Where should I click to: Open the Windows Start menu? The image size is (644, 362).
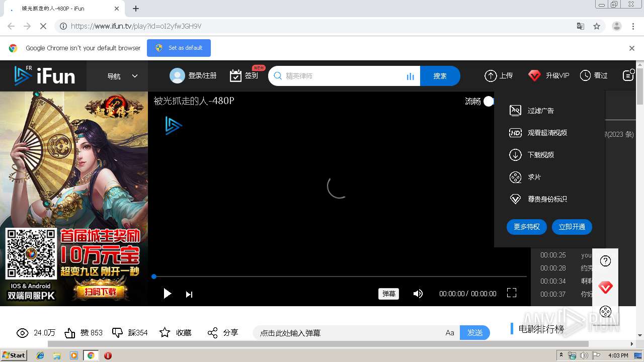pos(14,355)
